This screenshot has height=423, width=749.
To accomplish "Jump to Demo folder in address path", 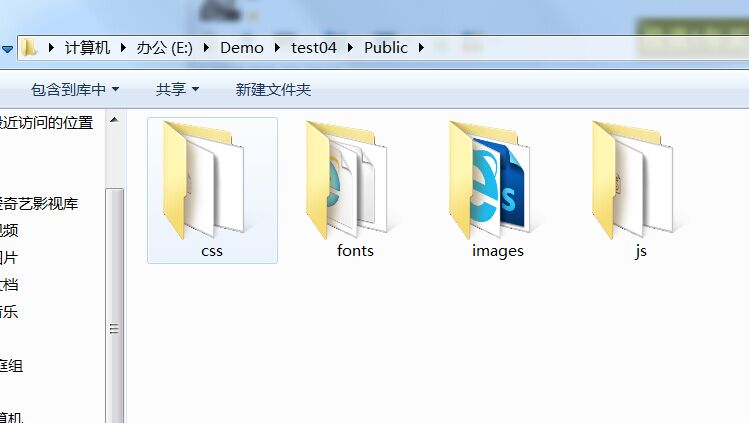I will pos(241,47).
